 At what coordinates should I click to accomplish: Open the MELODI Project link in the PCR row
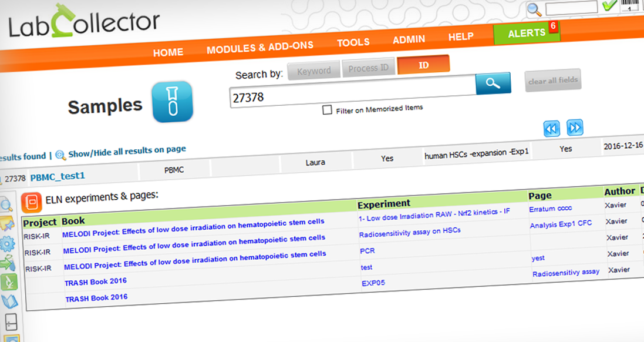click(x=195, y=260)
